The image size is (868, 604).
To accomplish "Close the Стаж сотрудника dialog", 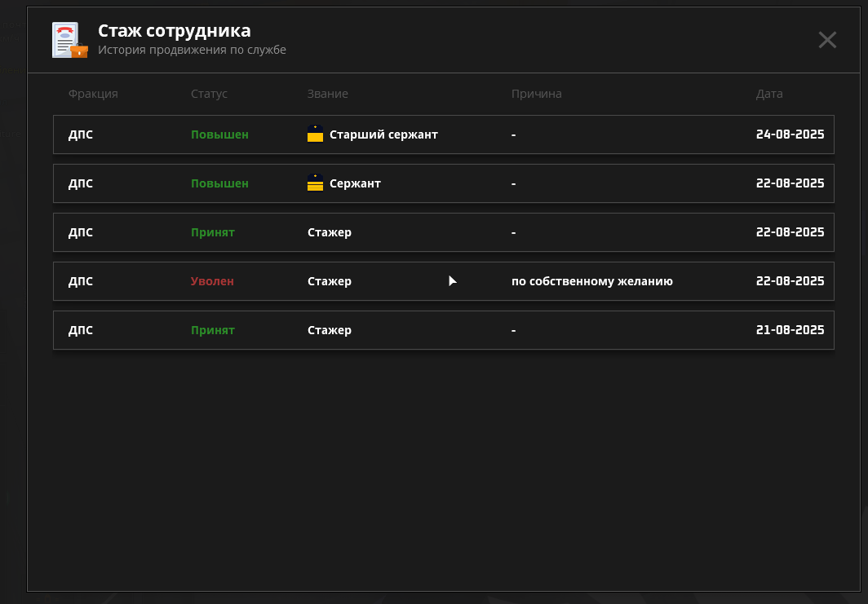I will click(x=827, y=40).
